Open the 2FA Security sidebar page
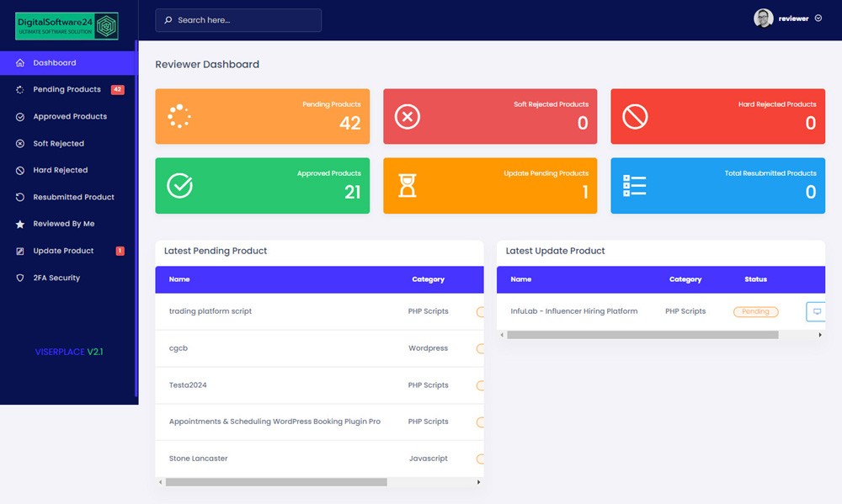 56,278
